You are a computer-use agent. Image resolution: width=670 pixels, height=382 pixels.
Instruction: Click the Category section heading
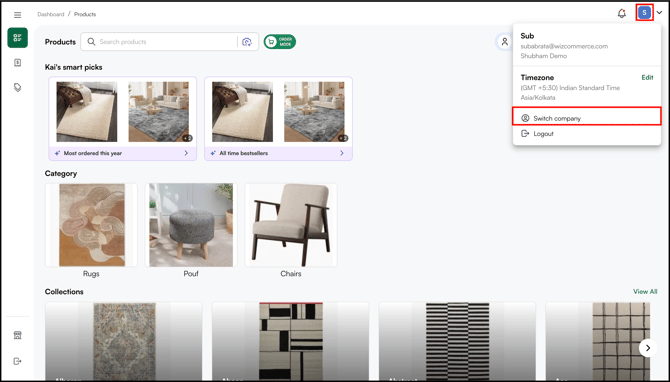tap(61, 173)
